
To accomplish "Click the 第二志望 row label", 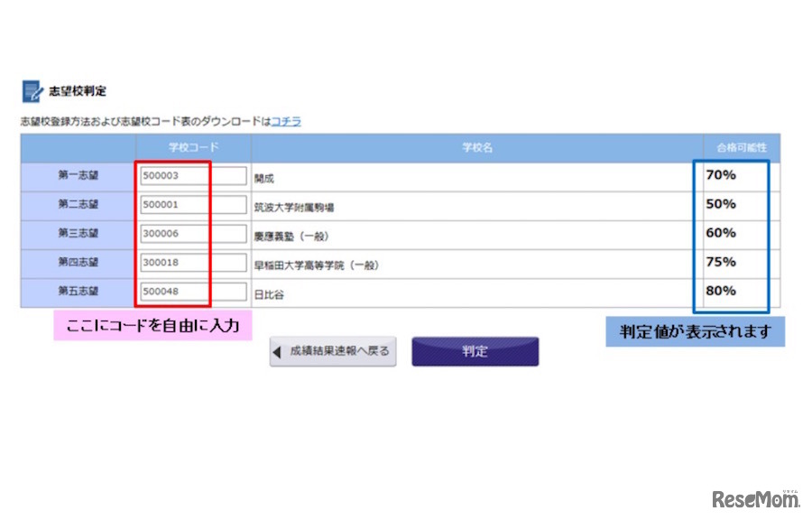I will [78, 205].
